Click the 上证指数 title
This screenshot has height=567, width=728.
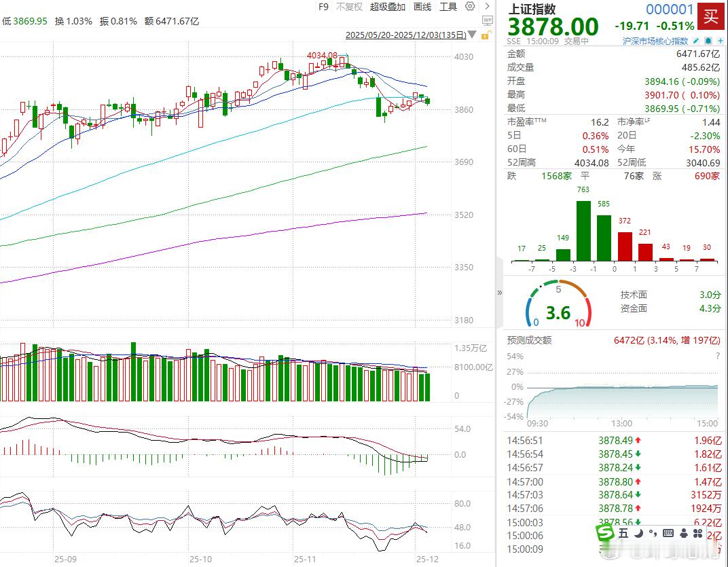click(x=532, y=10)
